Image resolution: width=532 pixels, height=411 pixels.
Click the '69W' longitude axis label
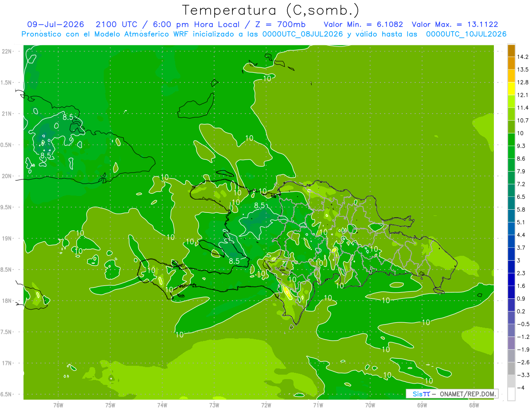(422, 405)
